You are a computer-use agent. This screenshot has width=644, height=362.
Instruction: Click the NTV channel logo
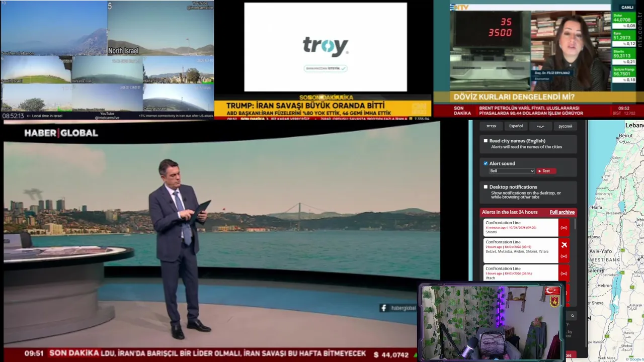(459, 7)
